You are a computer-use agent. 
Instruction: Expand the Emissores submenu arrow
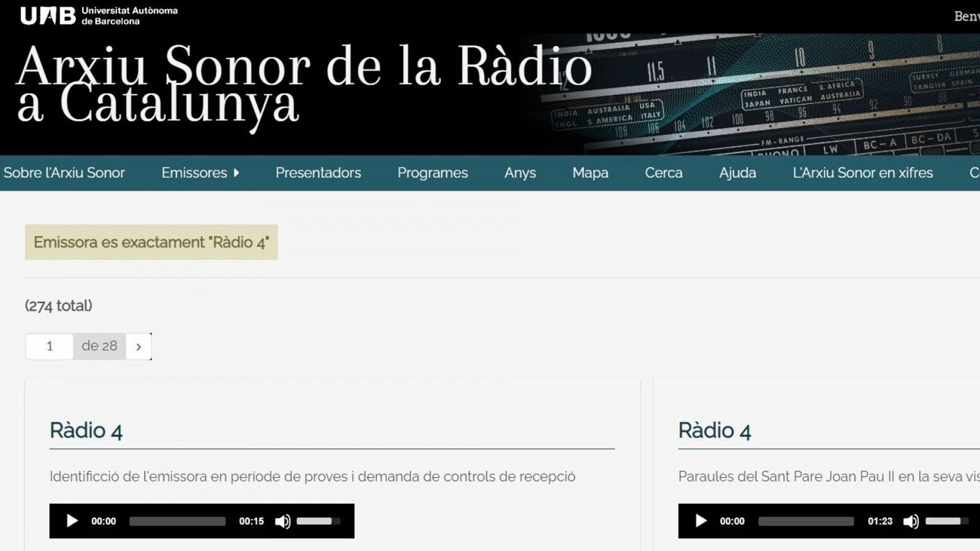[x=236, y=173]
